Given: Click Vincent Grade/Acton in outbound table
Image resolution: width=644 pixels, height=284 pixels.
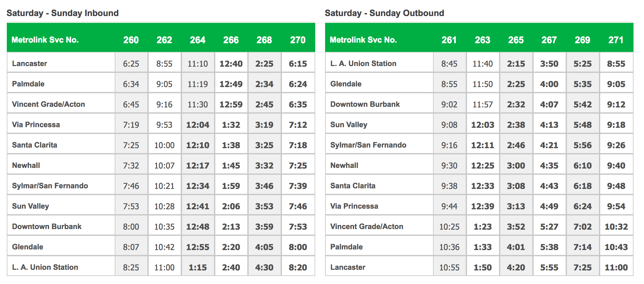Looking at the screenshot, I should tap(367, 227).
